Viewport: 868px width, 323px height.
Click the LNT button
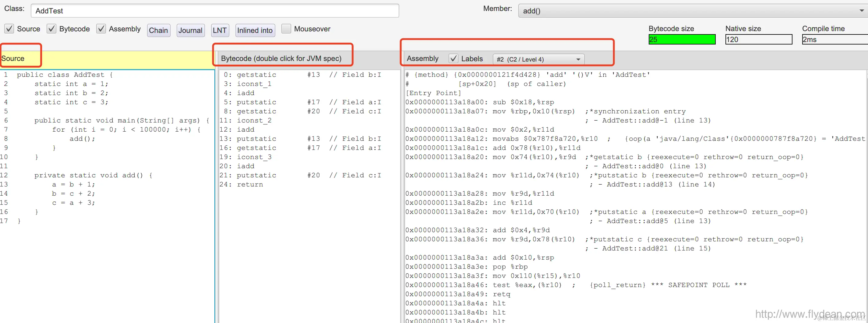point(220,30)
